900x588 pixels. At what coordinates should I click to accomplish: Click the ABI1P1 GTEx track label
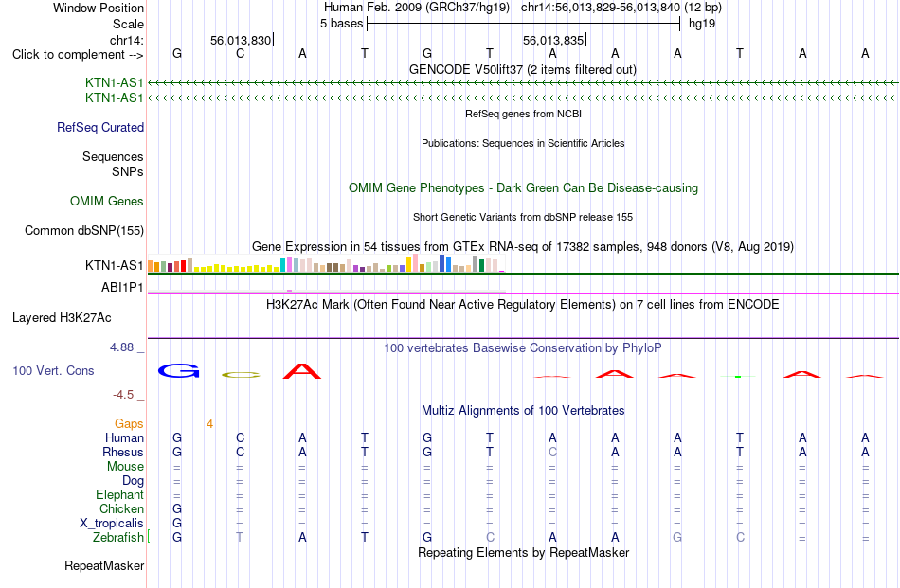click(122, 287)
